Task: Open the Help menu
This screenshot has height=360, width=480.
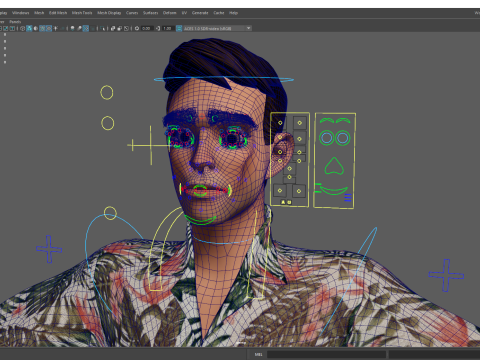Action: point(233,13)
